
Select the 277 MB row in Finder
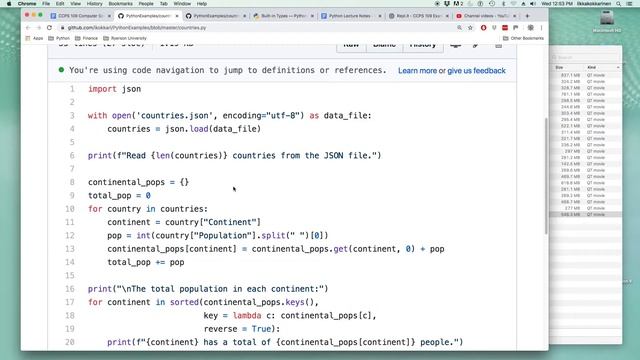point(586,208)
